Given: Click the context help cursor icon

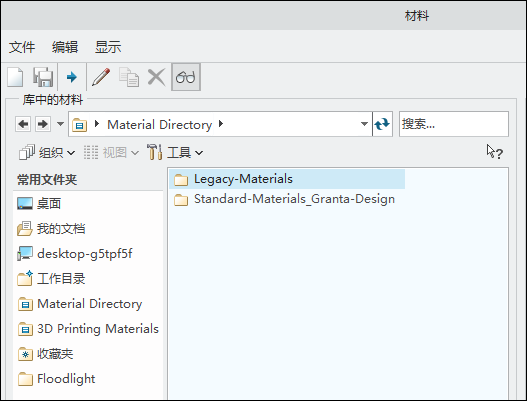Looking at the screenshot, I should click(x=494, y=152).
